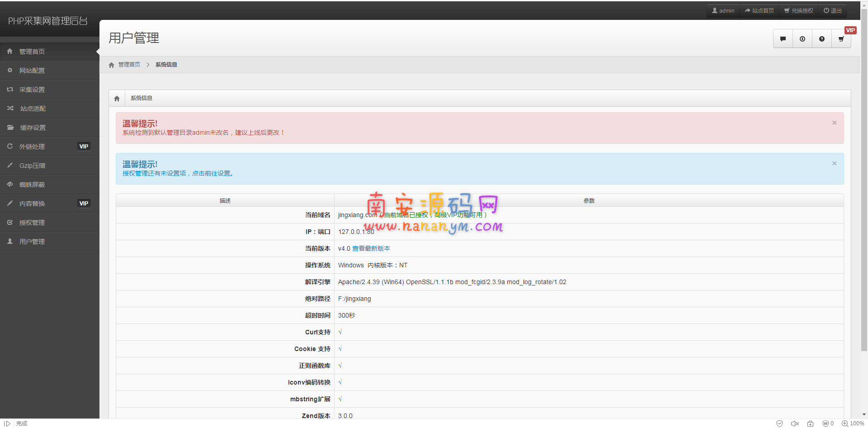Click the home icon beside 管理首页 sidebar
This screenshot has height=428, width=868.
tap(10, 51)
